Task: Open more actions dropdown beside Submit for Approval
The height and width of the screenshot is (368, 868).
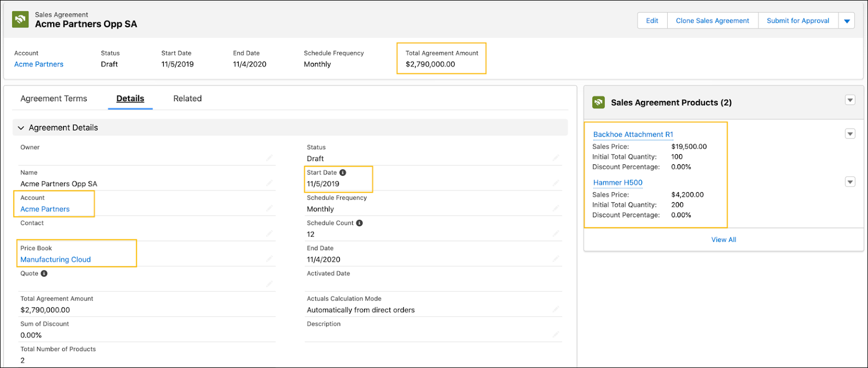Action: (x=847, y=21)
